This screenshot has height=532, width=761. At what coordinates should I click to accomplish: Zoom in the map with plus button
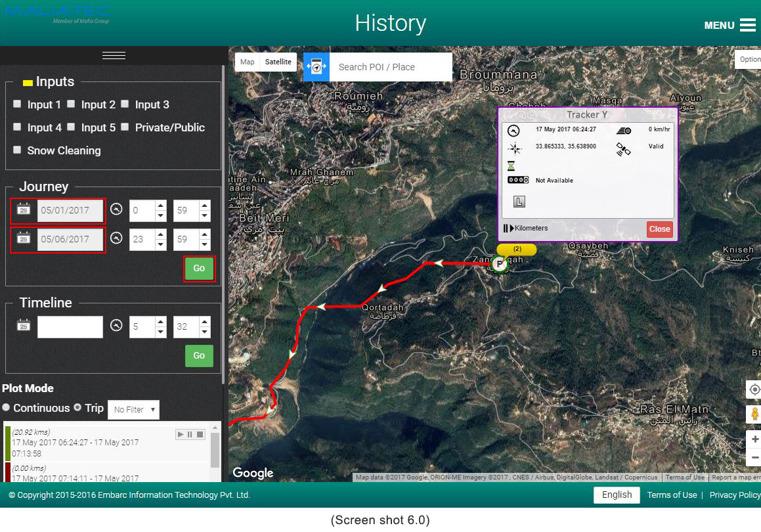(754, 439)
